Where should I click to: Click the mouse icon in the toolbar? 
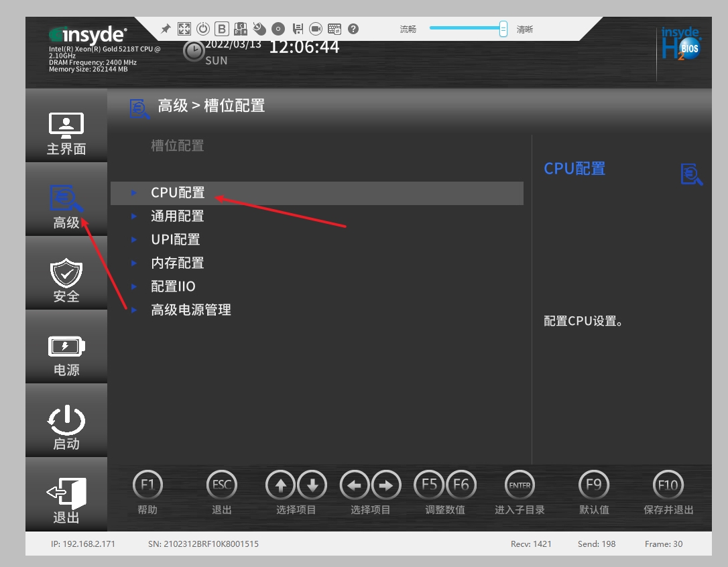259,29
